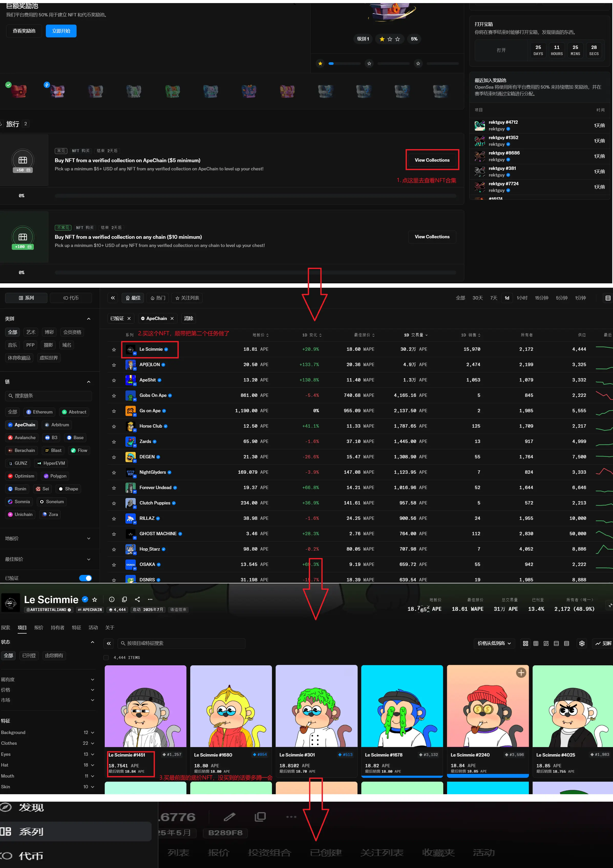
Task: Toggle the PFP category filter
Action: click(30, 345)
